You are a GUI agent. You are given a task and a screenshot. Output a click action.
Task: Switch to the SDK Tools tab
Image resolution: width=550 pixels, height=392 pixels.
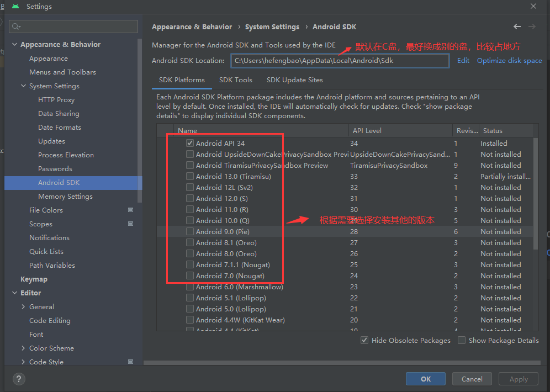[235, 80]
